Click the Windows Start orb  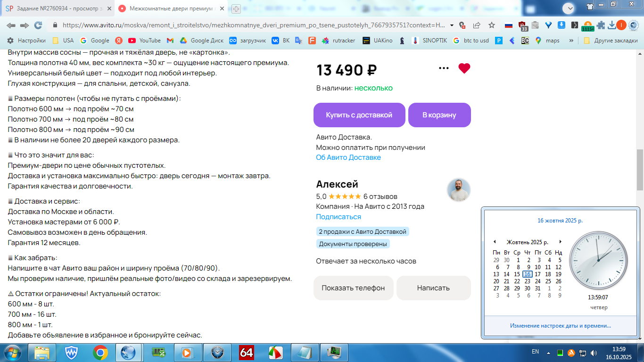coord(12,353)
